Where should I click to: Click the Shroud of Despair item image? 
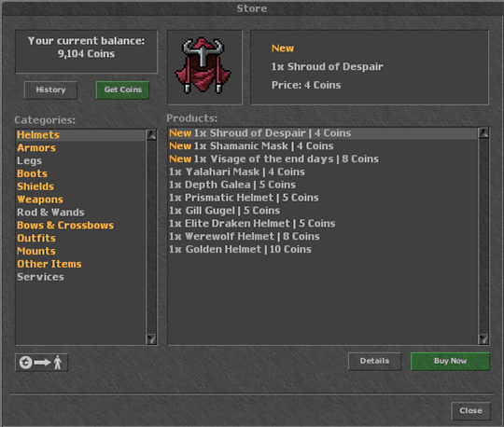(x=203, y=66)
